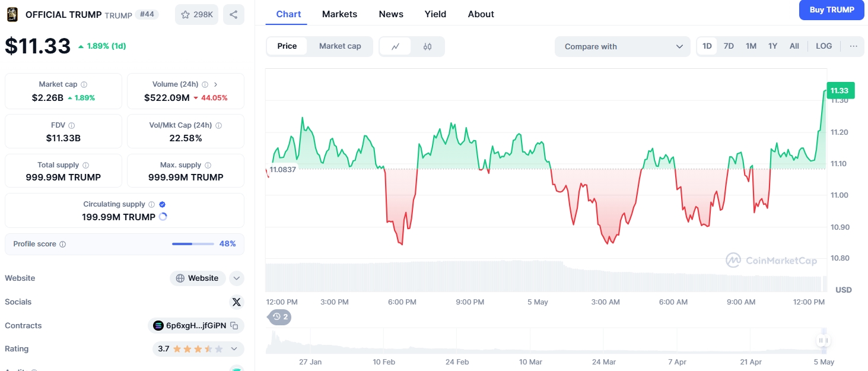Show Total supply info icon
Image resolution: width=868 pixels, height=371 pixels.
point(85,166)
